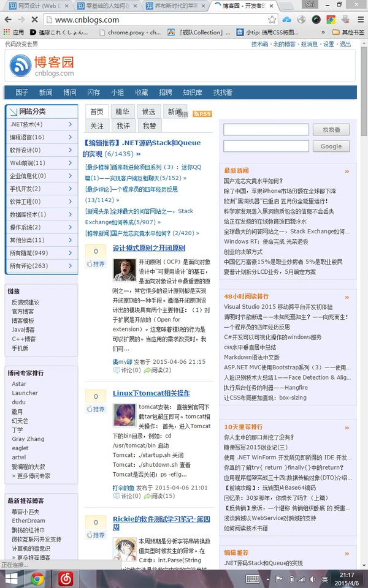Click the 找找看 search button
368x588 pixels.
tap(331, 129)
